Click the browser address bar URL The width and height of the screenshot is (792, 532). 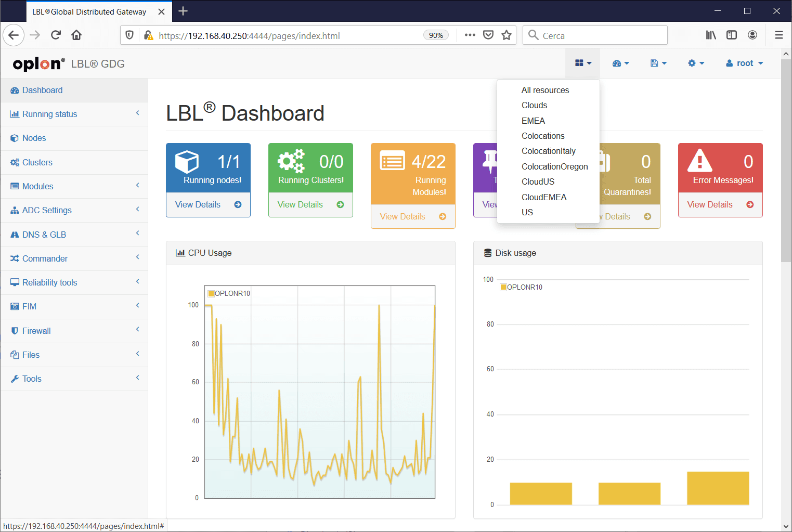click(x=249, y=35)
